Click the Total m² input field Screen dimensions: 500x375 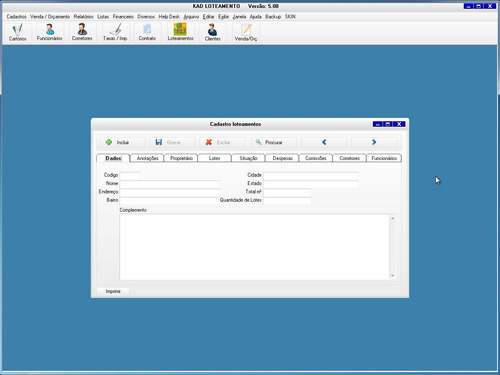[x=287, y=192]
